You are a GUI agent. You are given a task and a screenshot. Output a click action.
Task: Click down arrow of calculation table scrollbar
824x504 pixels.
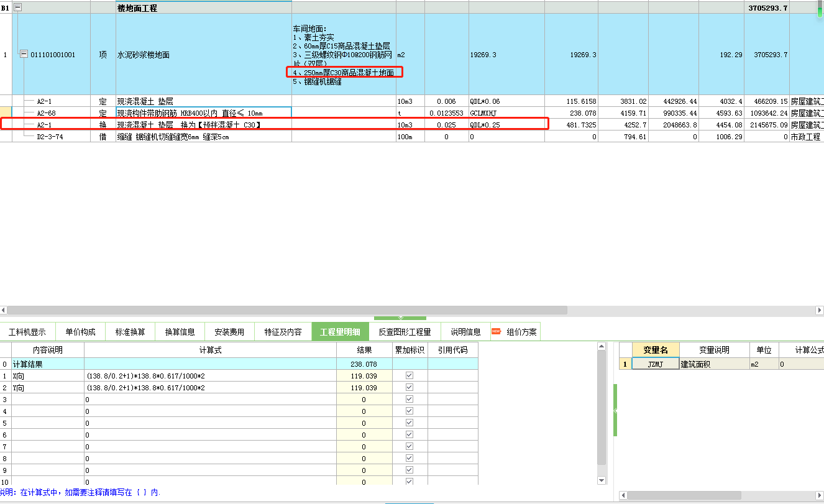[x=602, y=480]
